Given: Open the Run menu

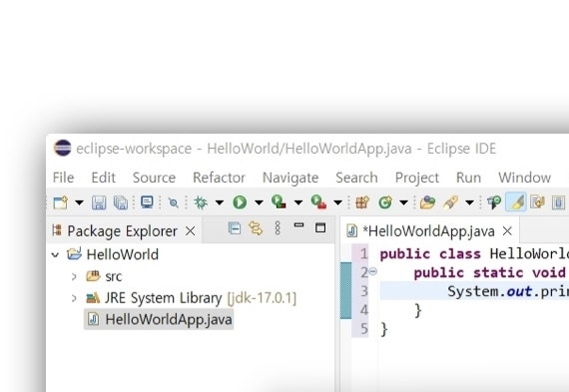Looking at the screenshot, I should pos(468,178).
